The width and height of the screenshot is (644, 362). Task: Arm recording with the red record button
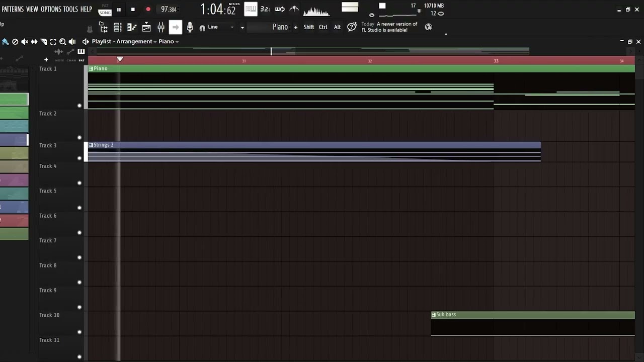(148, 10)
